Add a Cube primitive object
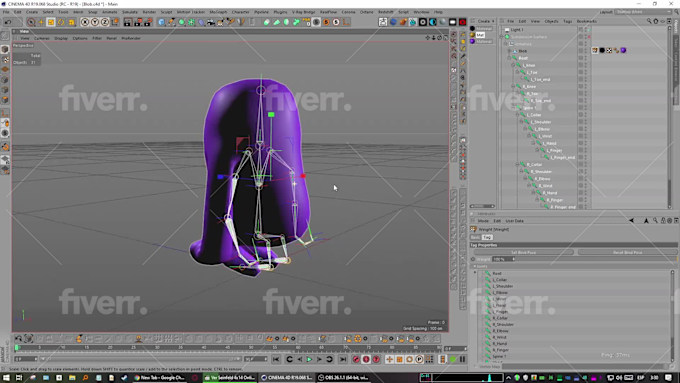 (x=161, y=22)
